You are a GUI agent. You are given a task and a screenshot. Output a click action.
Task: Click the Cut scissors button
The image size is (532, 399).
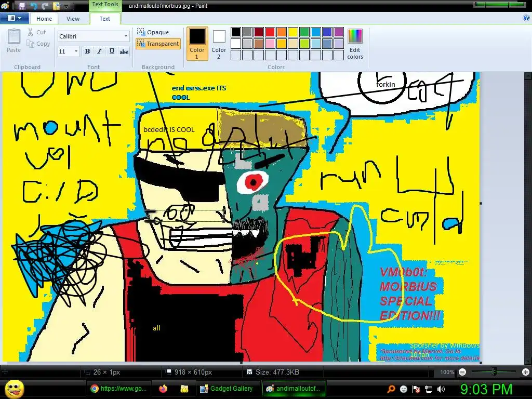(37, 32)
